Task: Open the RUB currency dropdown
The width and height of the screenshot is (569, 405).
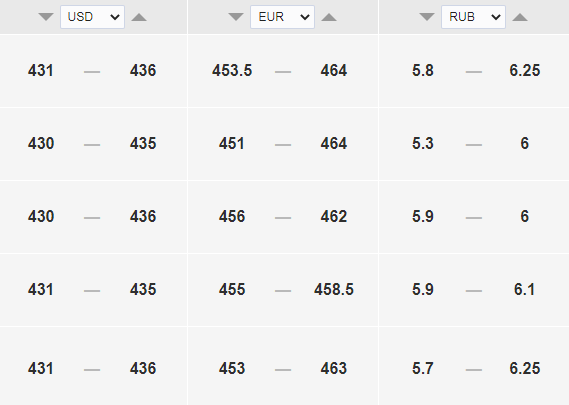Action: (x=473, y=17)
